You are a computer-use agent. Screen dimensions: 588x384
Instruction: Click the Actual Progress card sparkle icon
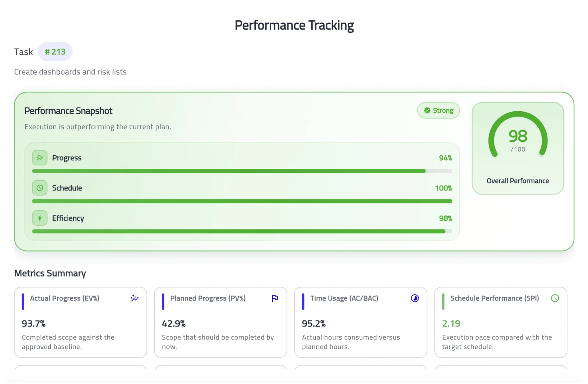[135, 298]
